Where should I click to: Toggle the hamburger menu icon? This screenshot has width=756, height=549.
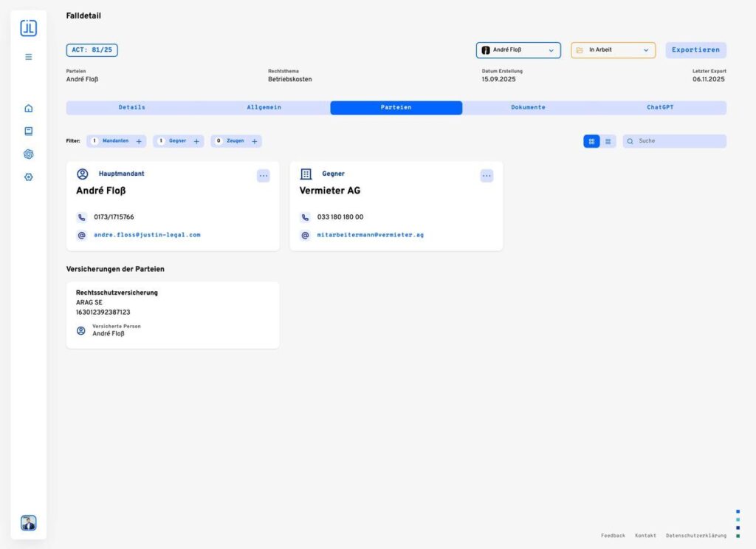[29, 57]
